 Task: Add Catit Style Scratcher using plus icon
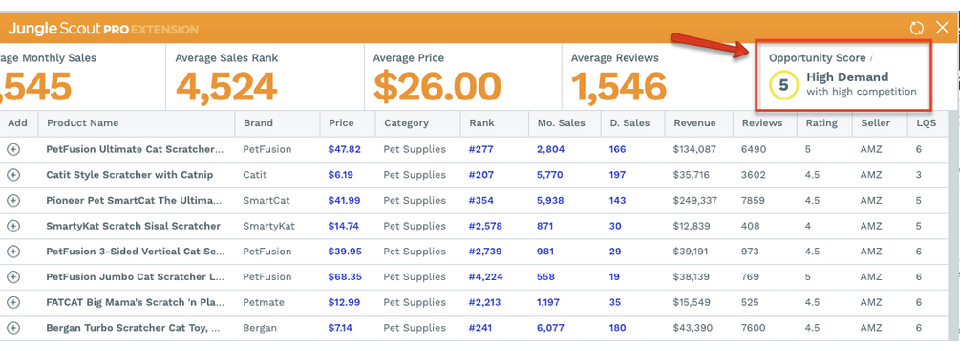click(13, 175)
